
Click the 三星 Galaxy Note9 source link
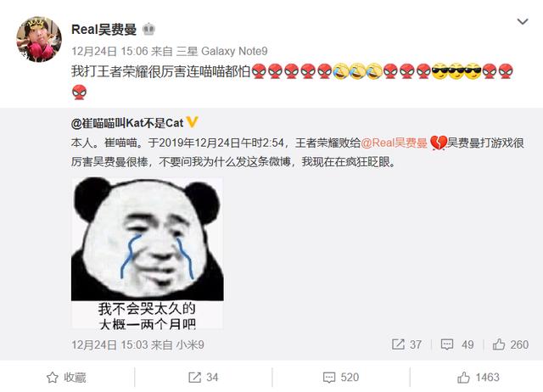click(222, 51)
